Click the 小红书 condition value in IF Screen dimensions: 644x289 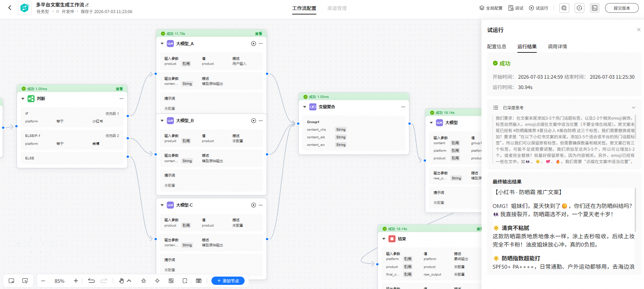[98, 121]
